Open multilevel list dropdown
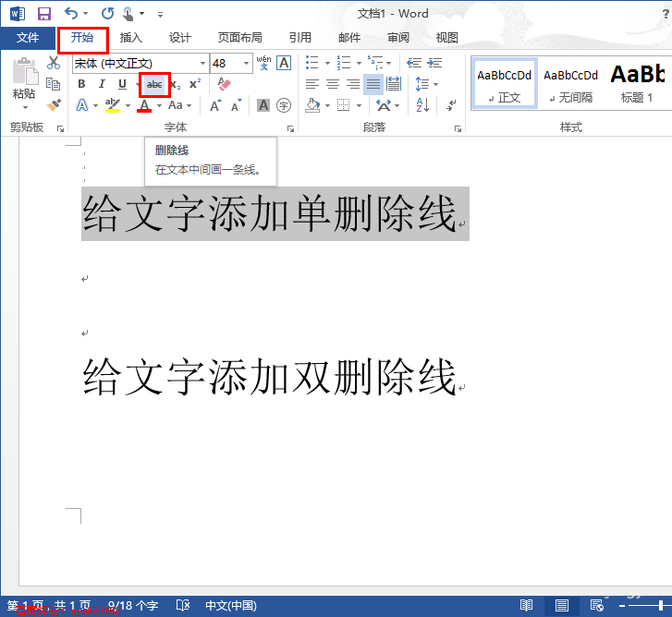Viewport: 672px width, 617px height. pyautogui.click(x=389, y=64)
